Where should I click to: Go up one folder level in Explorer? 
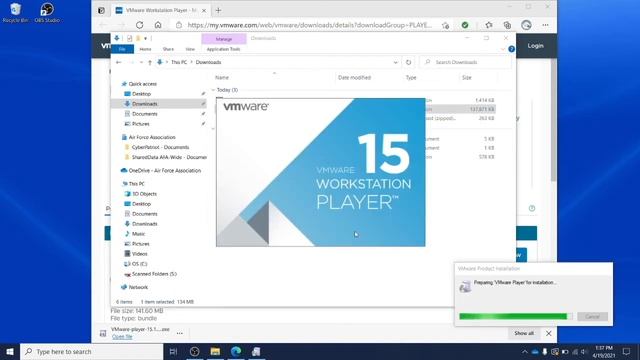(150, 62)
